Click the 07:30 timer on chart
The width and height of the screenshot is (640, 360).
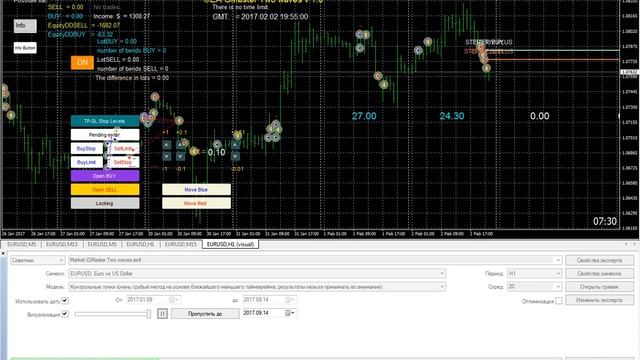[605, 222]
